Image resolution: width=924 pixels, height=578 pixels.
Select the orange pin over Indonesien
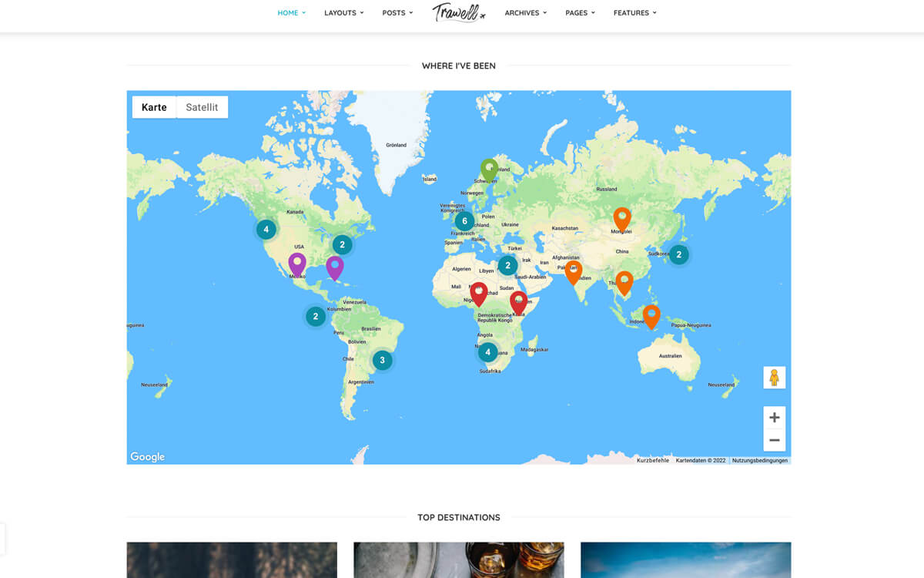click(651, 317)
